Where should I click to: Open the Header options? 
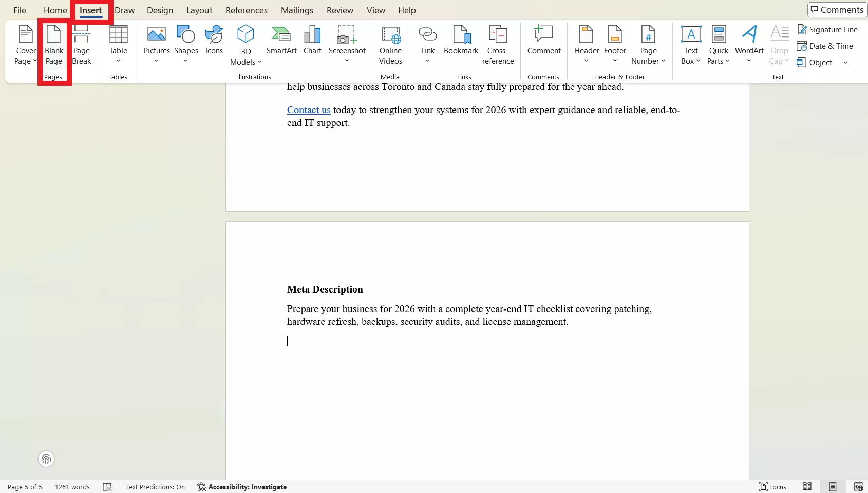pyautogui.click(x=587, y=45)
